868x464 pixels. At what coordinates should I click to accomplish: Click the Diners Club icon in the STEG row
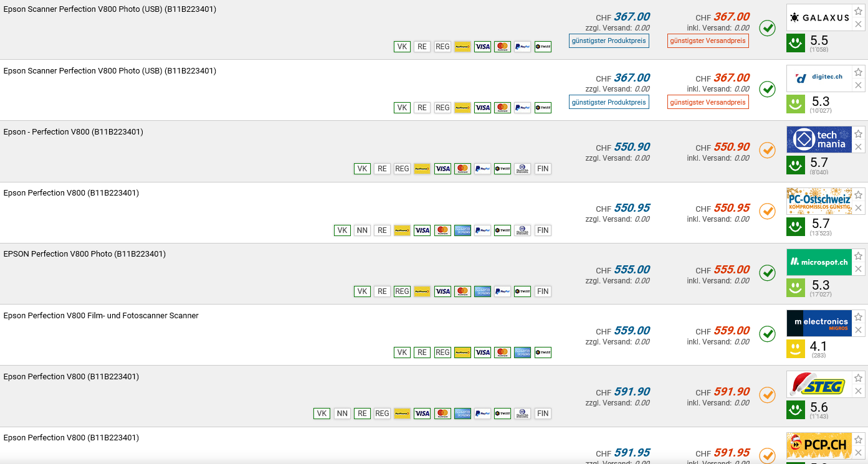522,414
